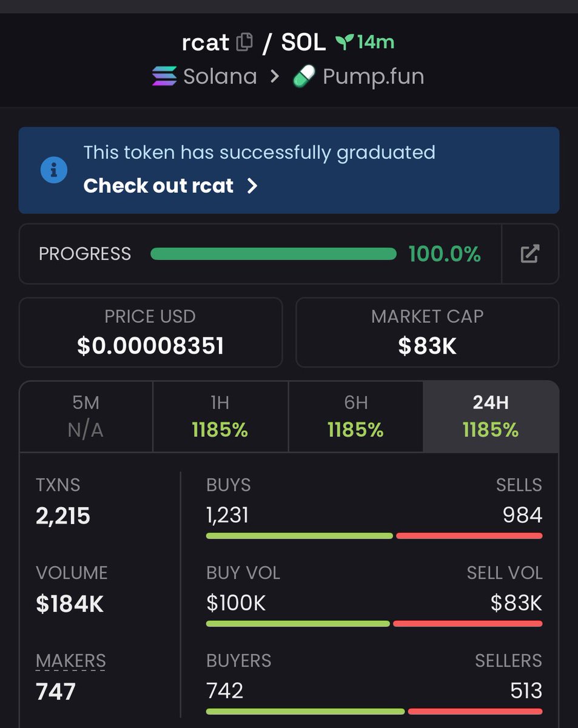
Task: Click the Pump.fun breadcrumb link
Action: [x=373, y=77]
